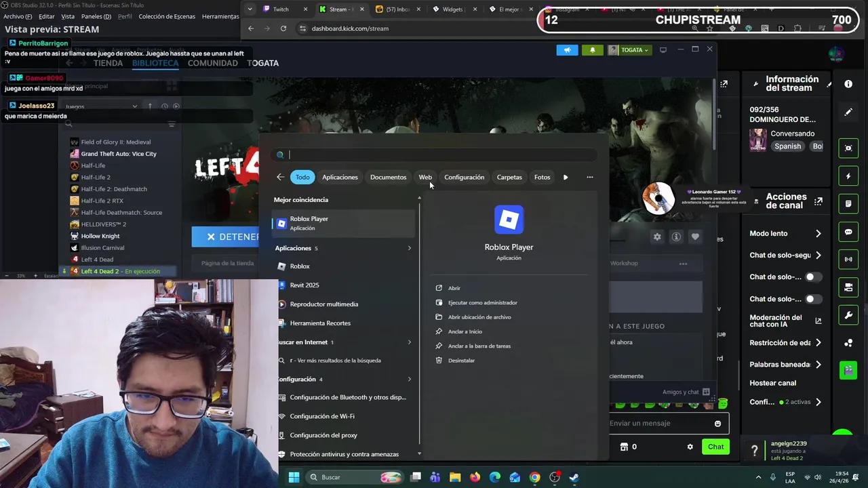
Task: Choose Anclar a Inicio
Action: pyautogui.click(x=465, y=331)
